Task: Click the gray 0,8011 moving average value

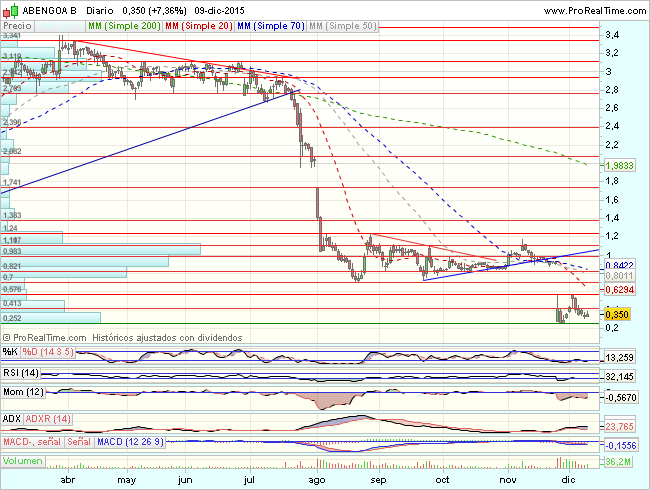Action: pyautogui.click(x=619, y=276)
